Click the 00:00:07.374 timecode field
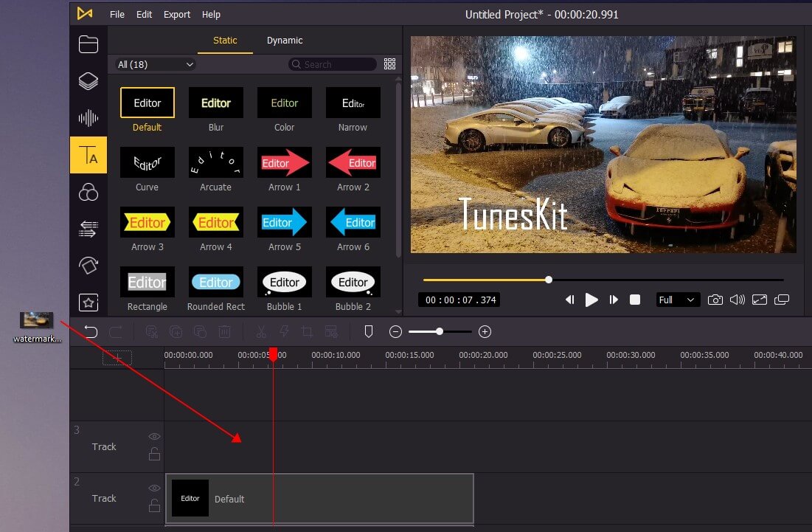 coord(459,300)
